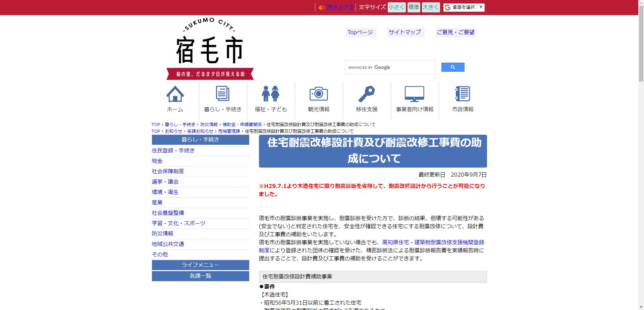The width and height of the screenshot is (644, 310).
Task: Open 事業者向け情報 via the monitor icon
Action: coord(415,94)
